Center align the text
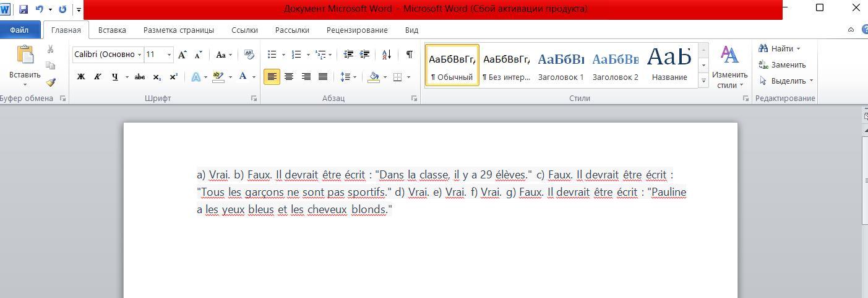The image size is (868, 298). coord(289,77)
